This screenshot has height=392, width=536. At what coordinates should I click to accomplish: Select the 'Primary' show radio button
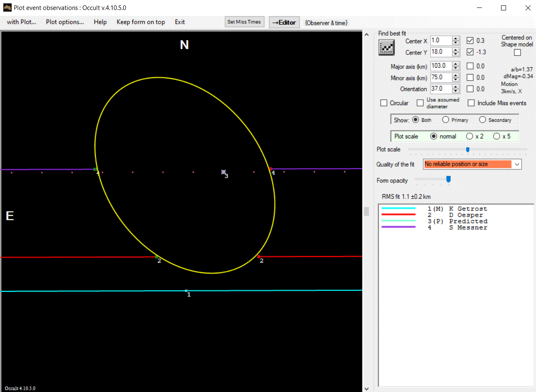click(x=446, y=120)
